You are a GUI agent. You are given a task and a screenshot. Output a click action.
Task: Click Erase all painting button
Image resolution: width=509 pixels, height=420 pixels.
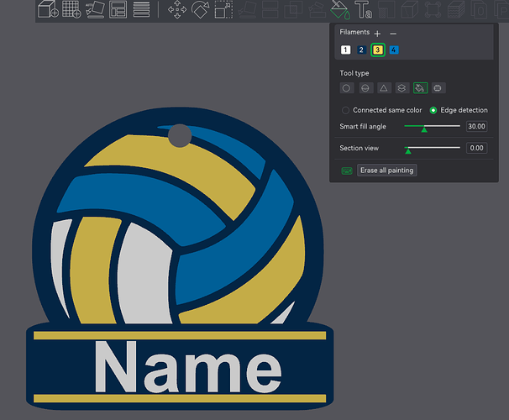(x=387, y=171)
